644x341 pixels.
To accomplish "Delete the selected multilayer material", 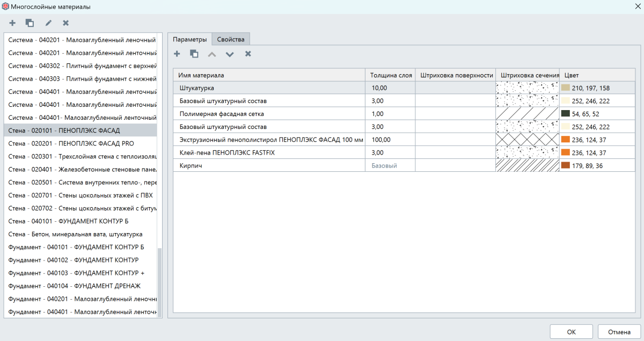I will (x=65, y=23).
